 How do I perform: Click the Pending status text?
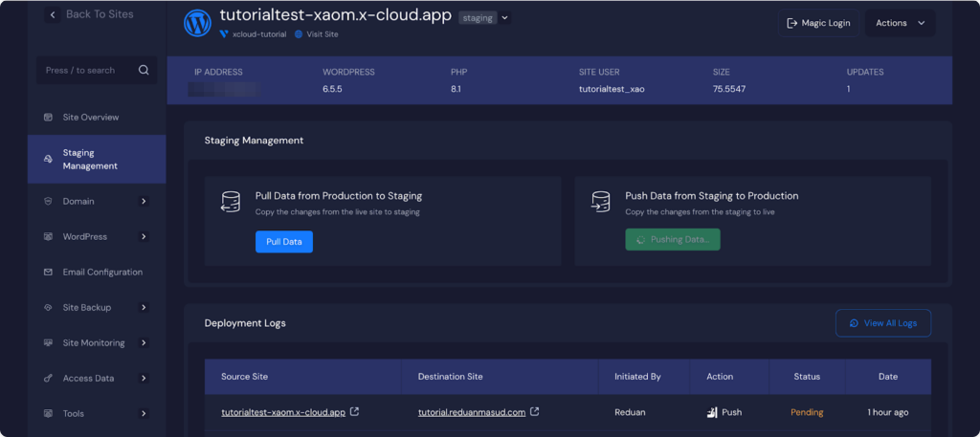click(x=807, y=413)
